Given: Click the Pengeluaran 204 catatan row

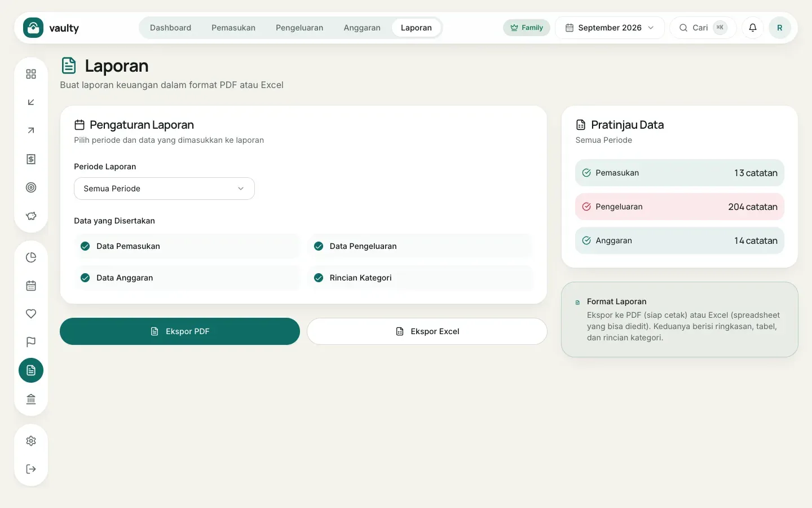Looking at the screenshot, I should coord(679,207).
